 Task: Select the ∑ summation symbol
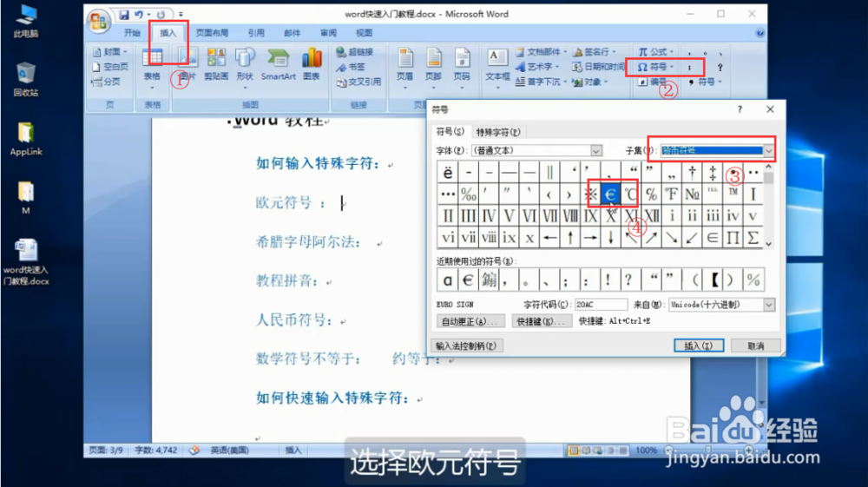tap(753, 237)
